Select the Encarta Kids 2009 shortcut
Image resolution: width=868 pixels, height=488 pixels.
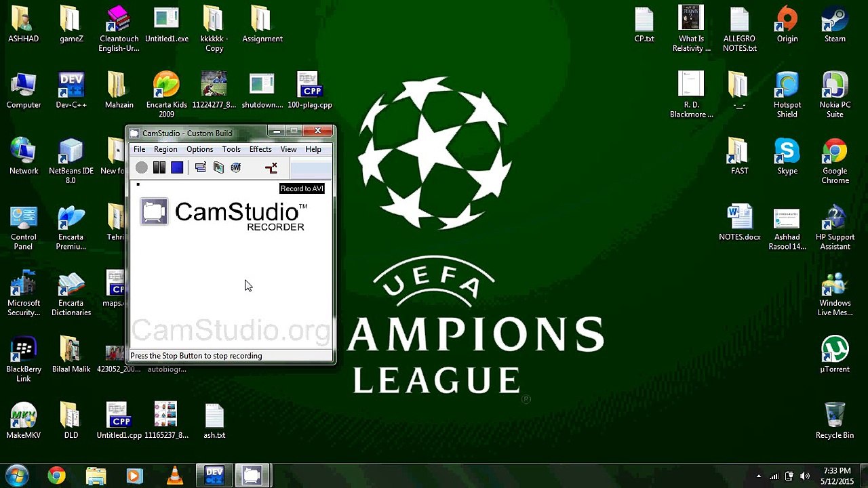(167, 95)
